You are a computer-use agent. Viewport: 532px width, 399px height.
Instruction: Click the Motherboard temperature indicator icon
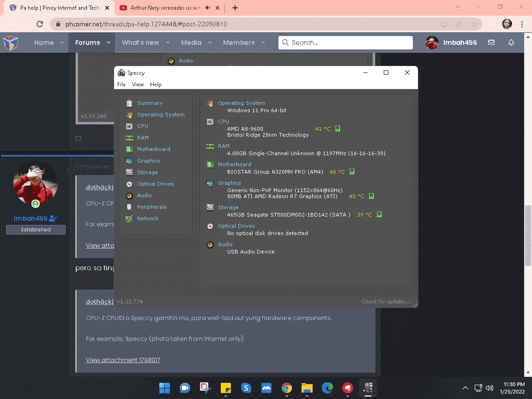pyautogui.click(x=352, y=172)
